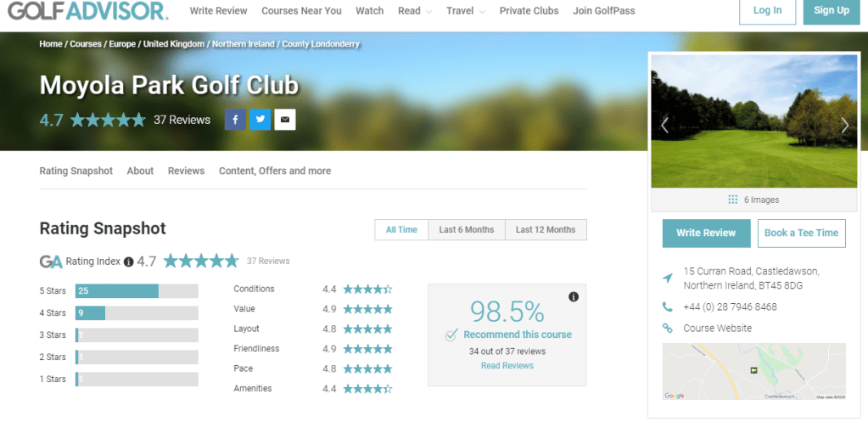This screenshot has height=422, width=868.
Task: Share course on Facebook icon
Action: click(235, 119)
